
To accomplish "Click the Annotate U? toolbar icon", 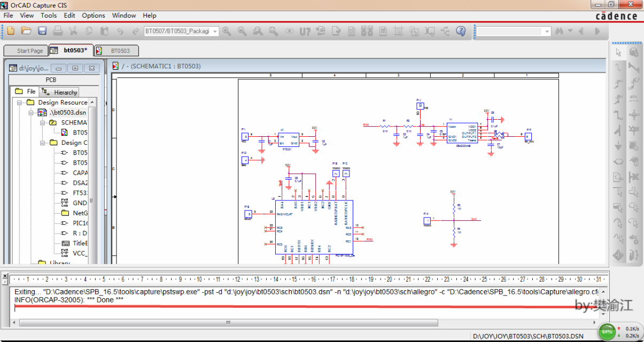I will tap(305, 31).
